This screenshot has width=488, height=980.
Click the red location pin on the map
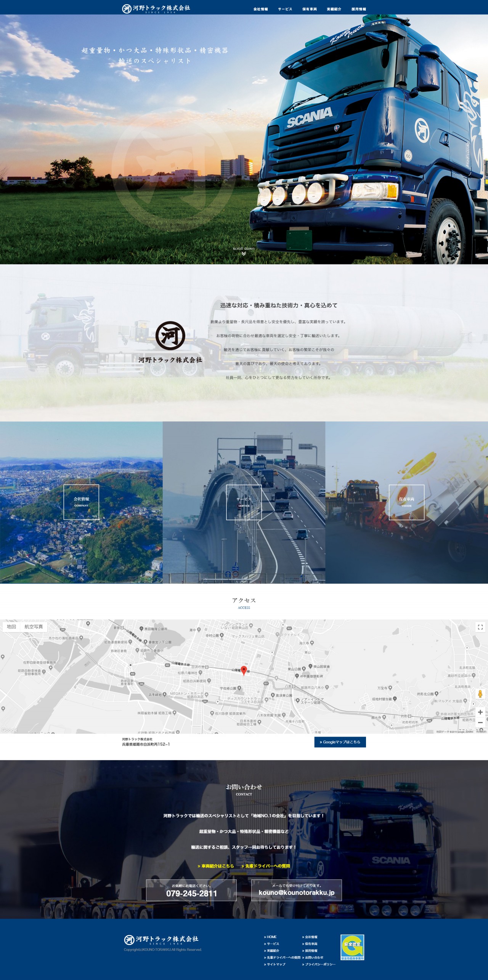tap(244, 671)
